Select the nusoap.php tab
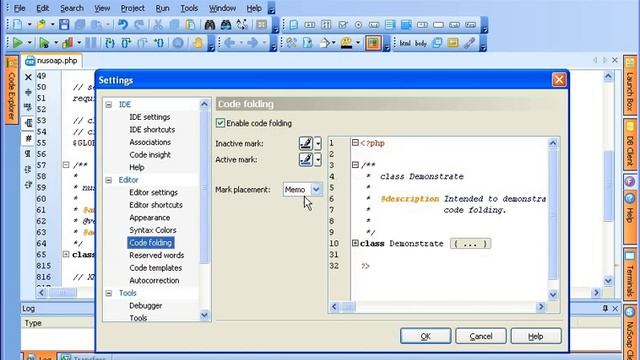The height and width of the screenshot is (360, 640). (x=51, y=60)
